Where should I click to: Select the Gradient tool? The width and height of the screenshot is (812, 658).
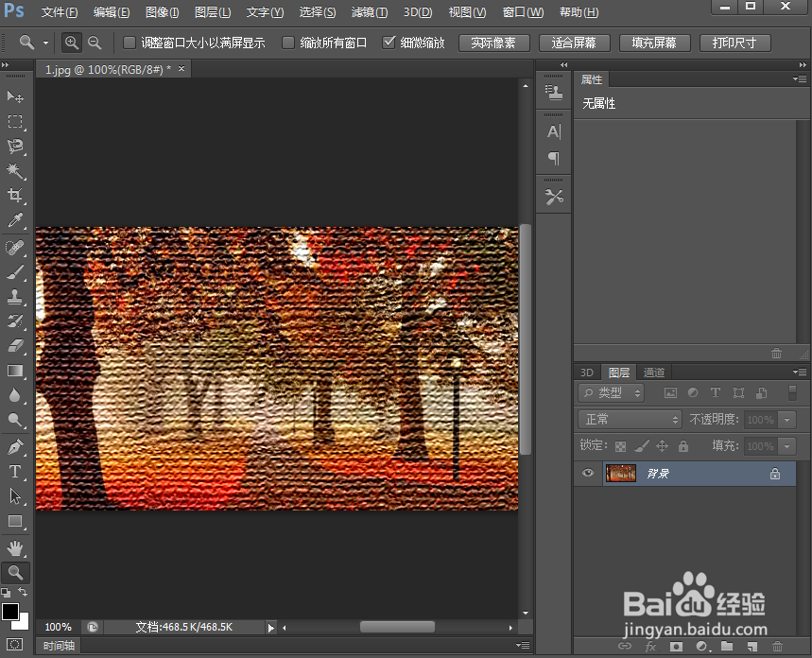coord(15,371)
